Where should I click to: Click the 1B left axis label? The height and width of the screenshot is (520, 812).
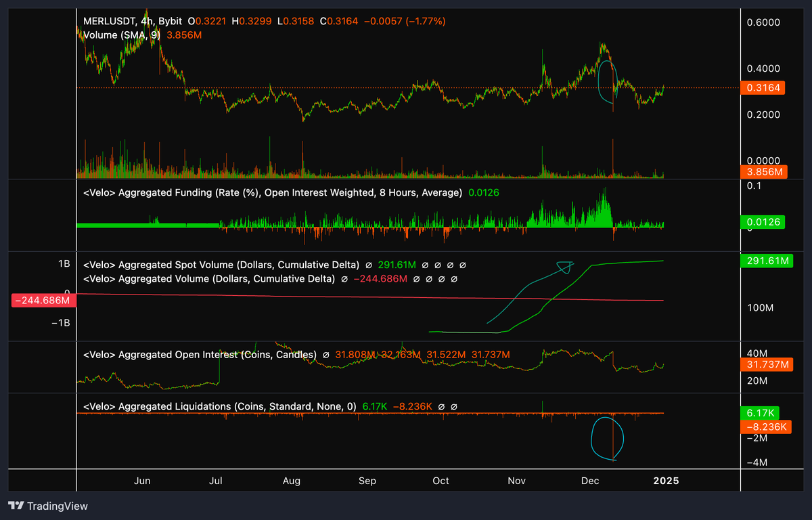pyautogui.click(x=64, y=264)
